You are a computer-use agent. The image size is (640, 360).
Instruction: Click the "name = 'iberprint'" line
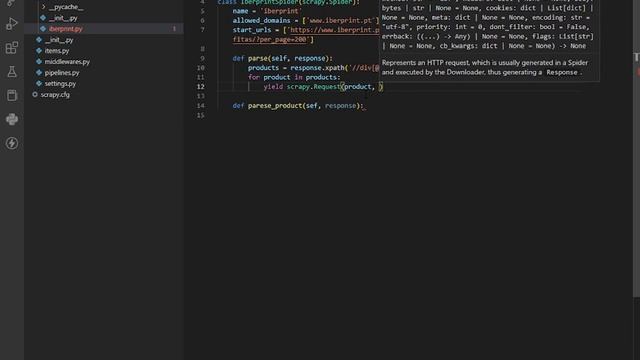(267, 11)
